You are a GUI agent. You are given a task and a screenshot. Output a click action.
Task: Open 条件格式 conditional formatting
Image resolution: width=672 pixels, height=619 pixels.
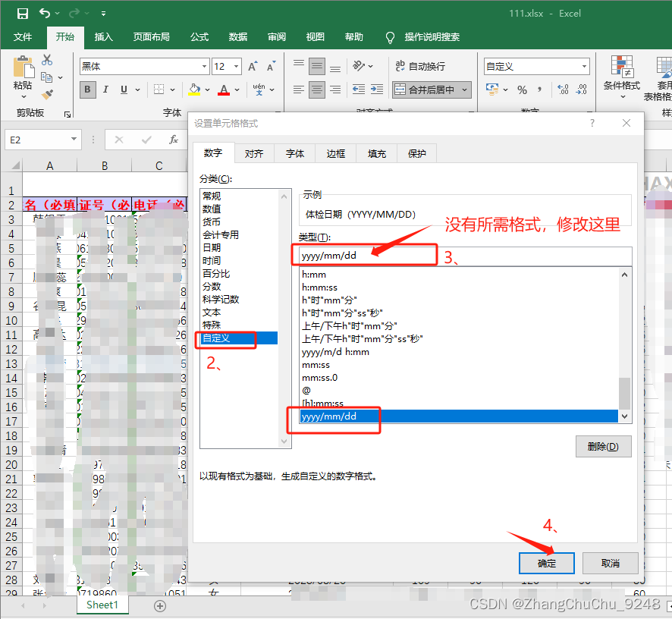(621, 77)
